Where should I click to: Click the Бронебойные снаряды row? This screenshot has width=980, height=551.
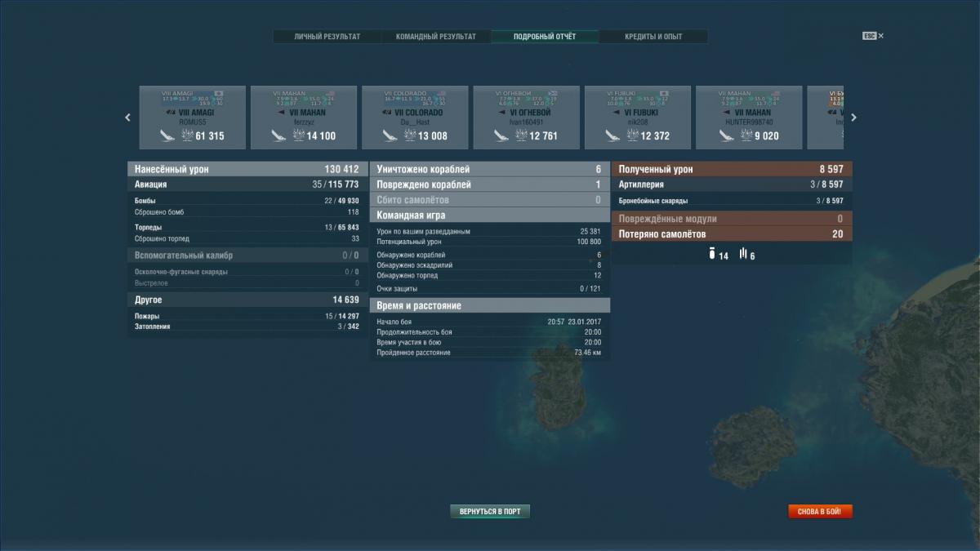[x=732, y=201]
